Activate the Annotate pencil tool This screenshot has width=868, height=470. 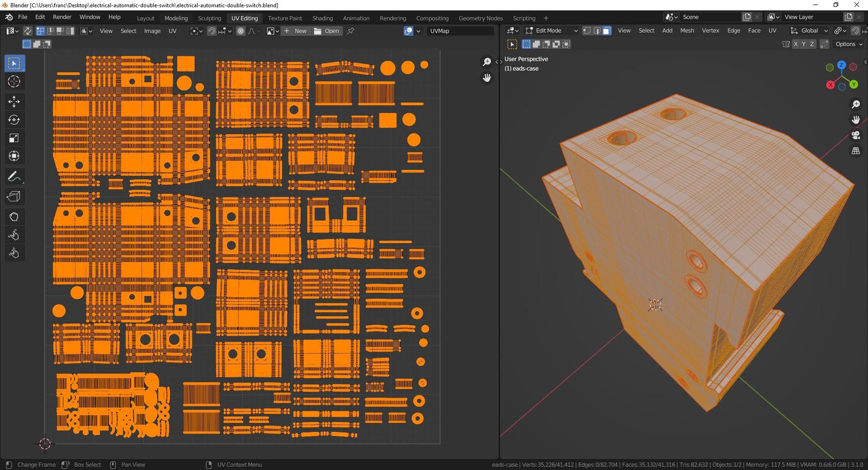pyautogui.click(x=14, y=176)
